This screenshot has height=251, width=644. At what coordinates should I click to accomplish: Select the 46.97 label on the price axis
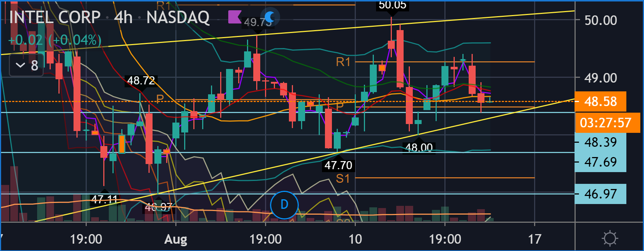tap(600, 194)
